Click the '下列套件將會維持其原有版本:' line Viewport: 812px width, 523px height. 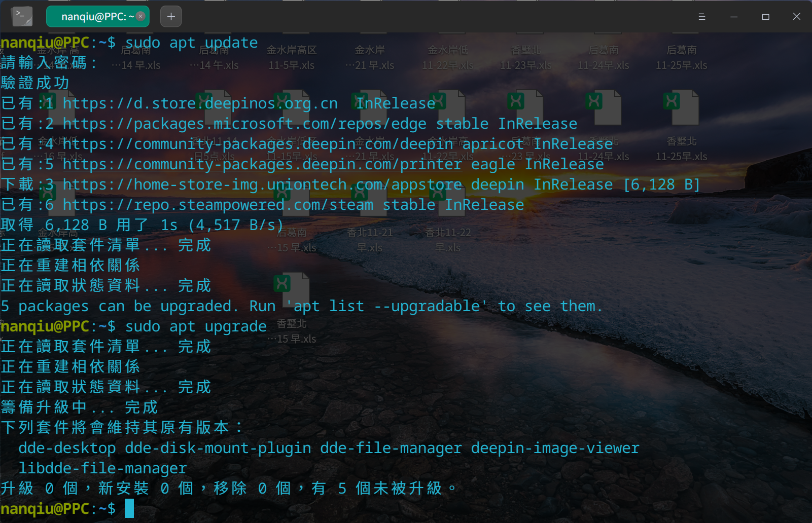point(122,428)
